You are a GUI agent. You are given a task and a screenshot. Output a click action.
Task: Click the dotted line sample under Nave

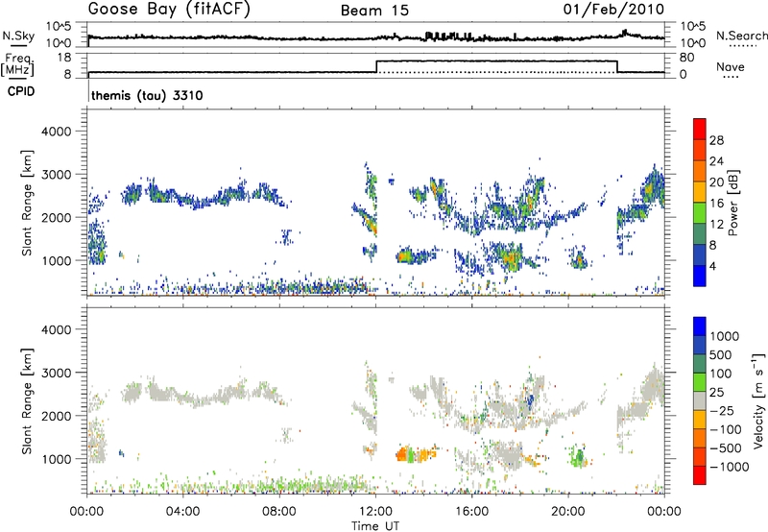click(731, 78)
